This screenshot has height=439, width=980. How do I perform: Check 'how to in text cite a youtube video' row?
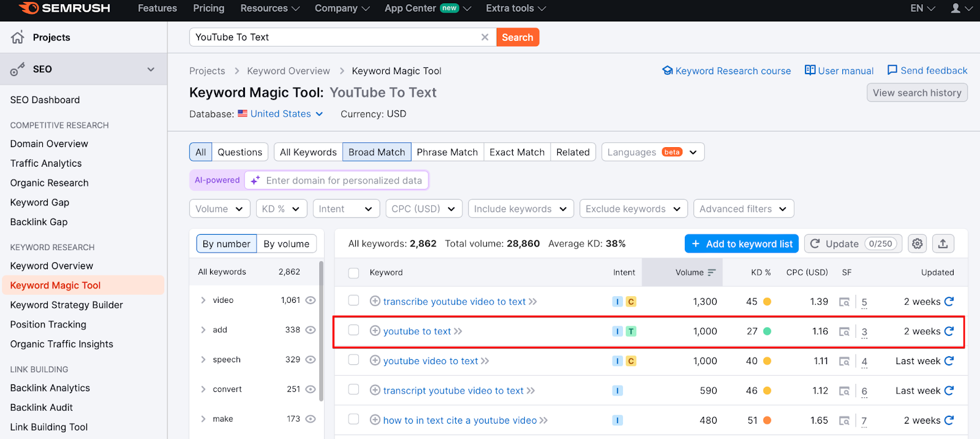coord(353,419)
